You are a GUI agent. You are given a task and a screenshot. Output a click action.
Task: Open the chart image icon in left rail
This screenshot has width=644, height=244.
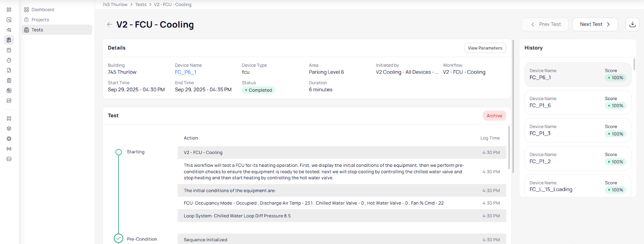click(x=9, y=100)
